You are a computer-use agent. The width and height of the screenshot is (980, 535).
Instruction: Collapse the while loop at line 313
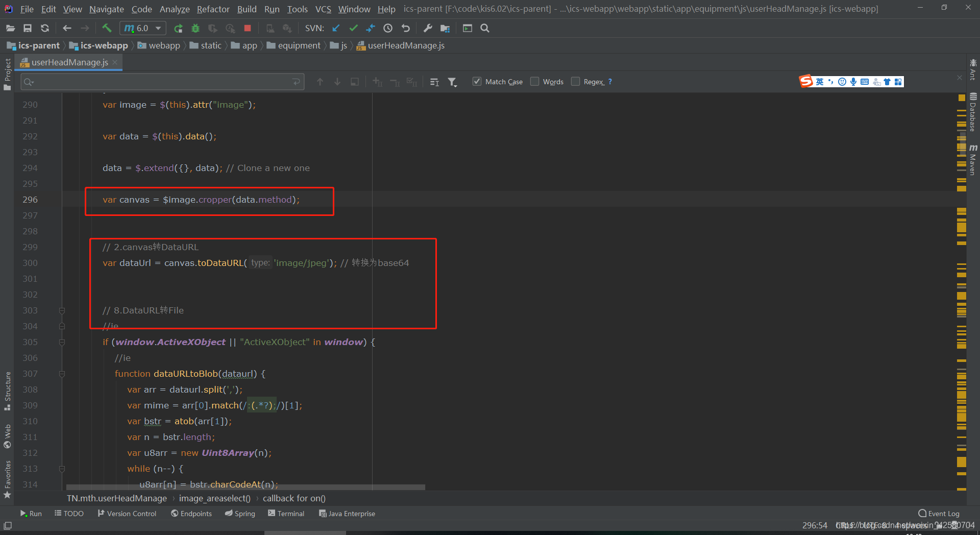(x=62, y=469)
